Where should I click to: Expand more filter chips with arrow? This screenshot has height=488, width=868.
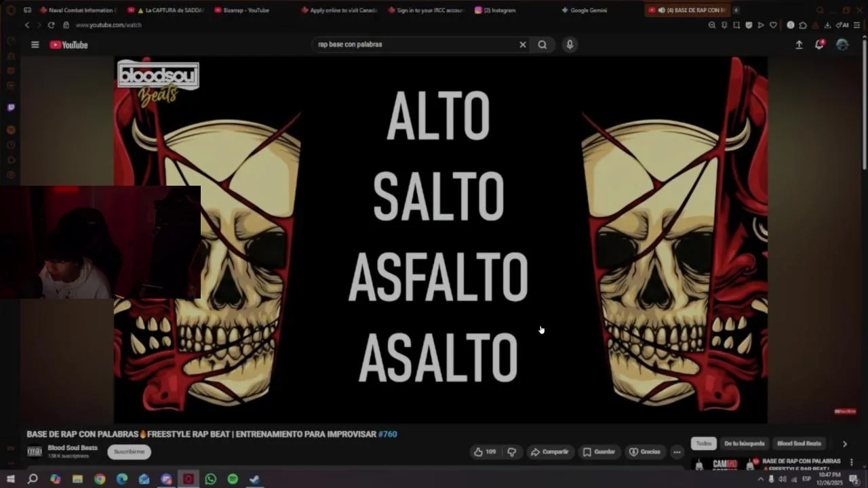(x=844, y=444)
